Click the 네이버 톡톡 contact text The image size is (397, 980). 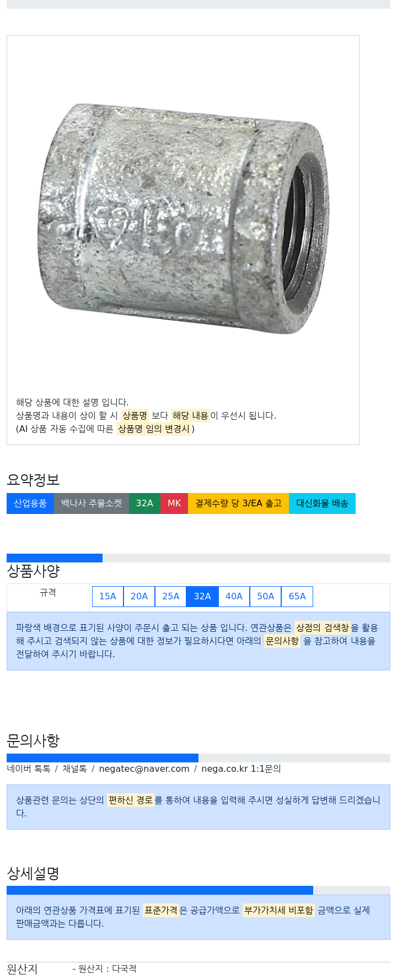(29, 768)
